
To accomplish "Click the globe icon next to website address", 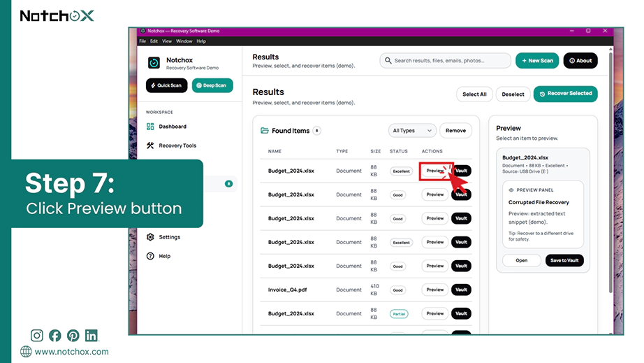I will pyautogui.click(x=26, y=352).
